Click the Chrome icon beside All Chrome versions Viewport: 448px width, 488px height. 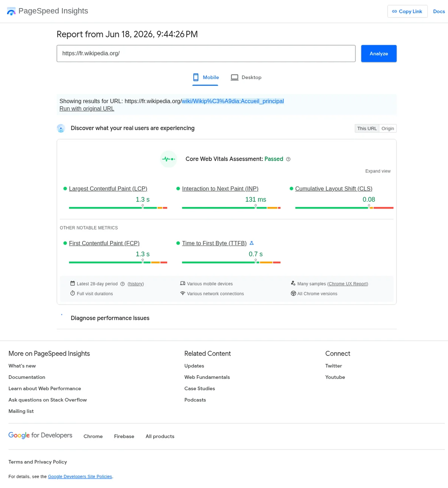point(293,293)
